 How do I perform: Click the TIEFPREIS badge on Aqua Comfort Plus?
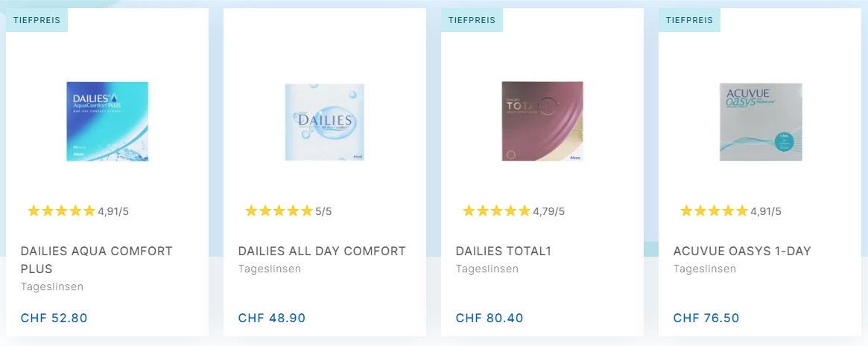click(37, 20)
